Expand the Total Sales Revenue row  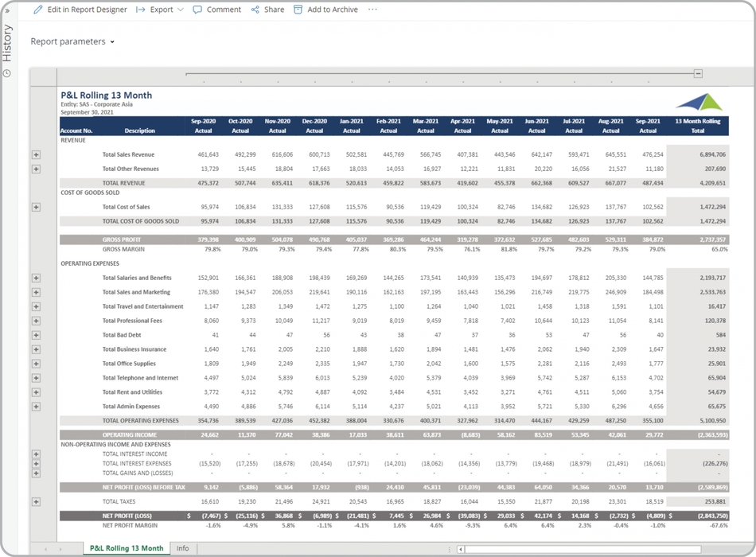36,155
